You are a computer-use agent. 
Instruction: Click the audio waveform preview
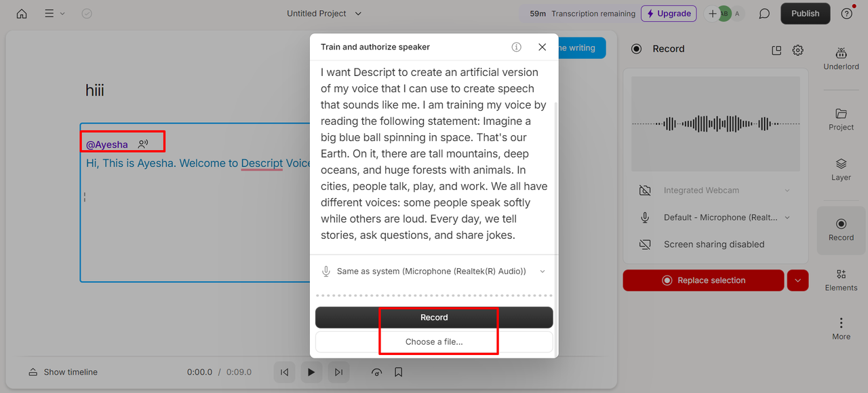715,124
